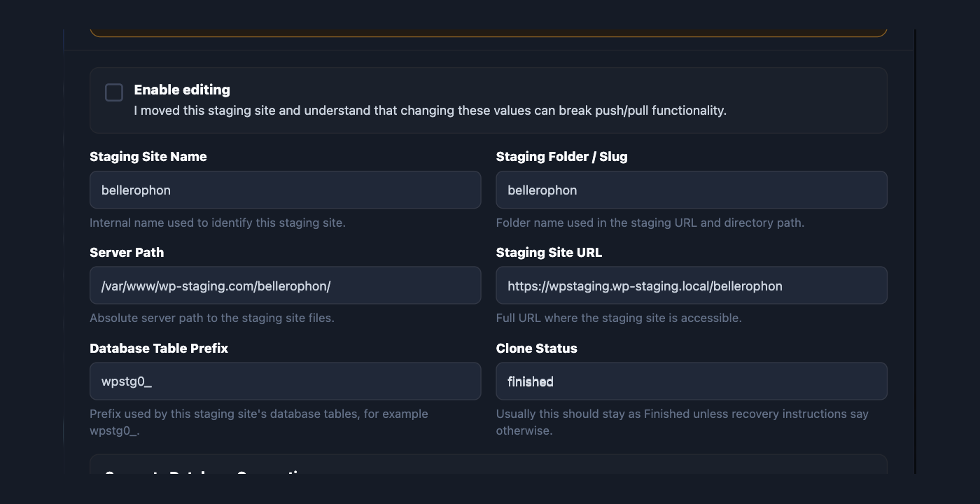Click the Clone Status field showing 'finished'
This screenshot has width=980, height=504.
click(x=692, y=381)
